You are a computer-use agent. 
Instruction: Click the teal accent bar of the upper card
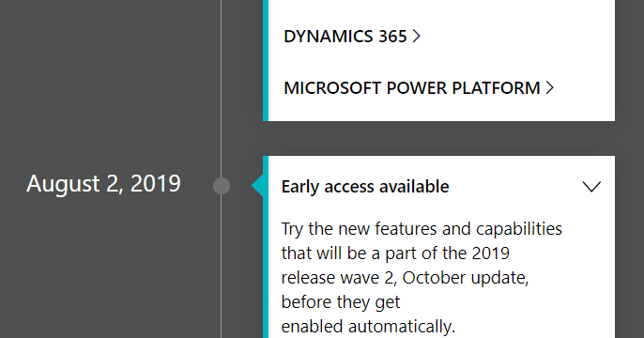266,60
